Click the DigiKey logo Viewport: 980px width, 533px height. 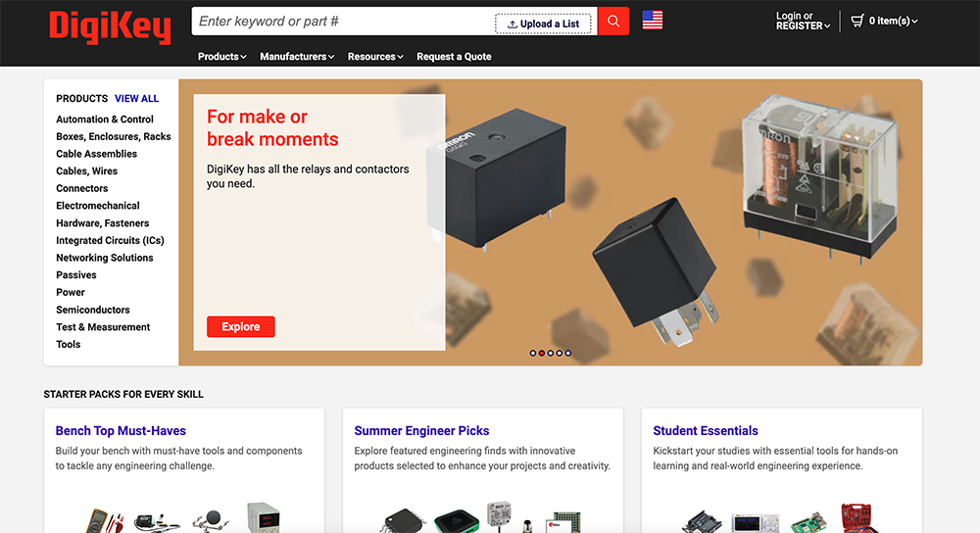[x=110, y=26]
